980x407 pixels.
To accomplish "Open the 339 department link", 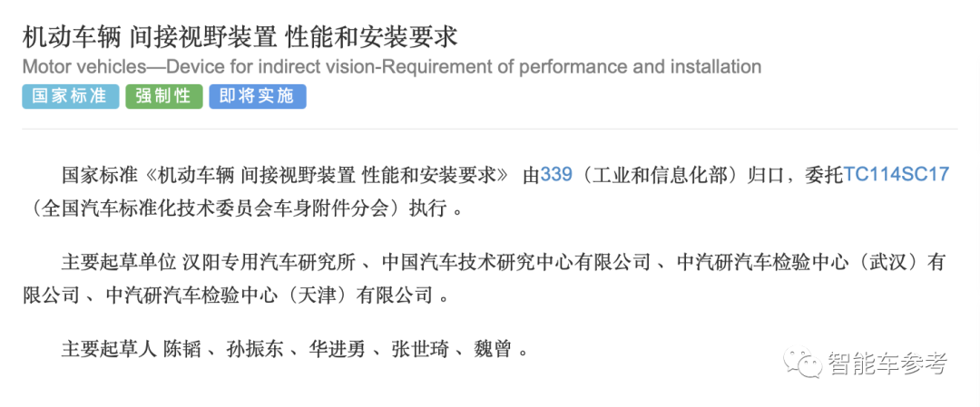I will coord(556,174).
